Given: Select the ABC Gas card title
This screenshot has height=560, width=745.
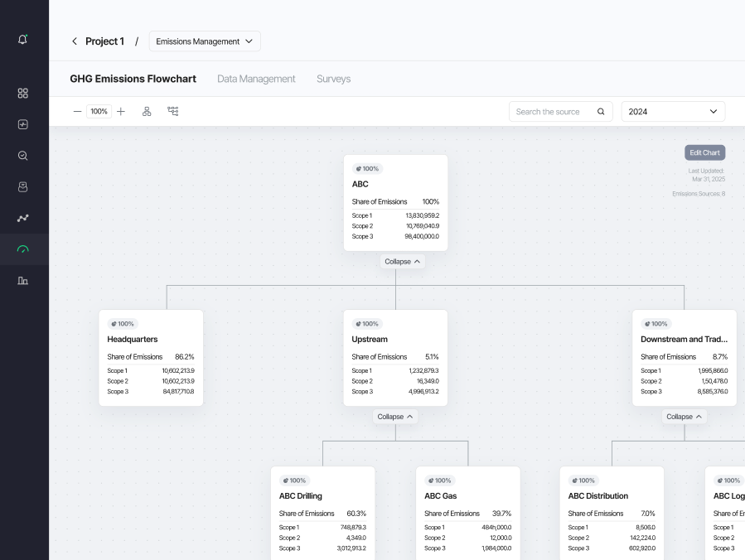Looking at the screenshot, I should tap(440, 496).
